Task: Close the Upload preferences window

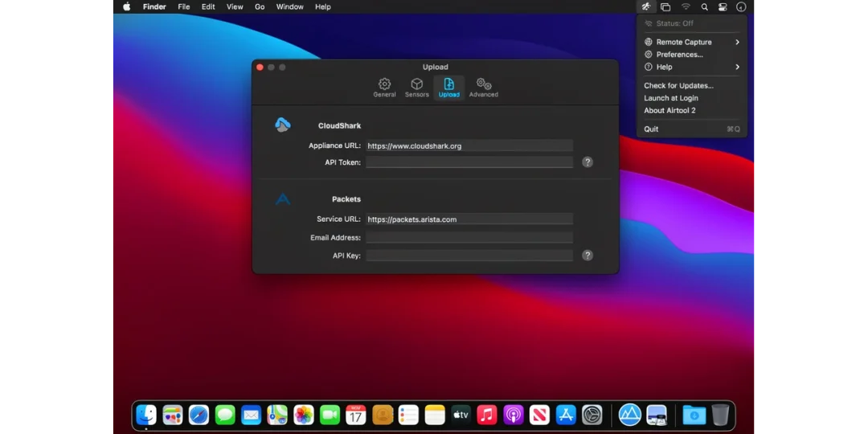Action: click(x=260, y=67)
